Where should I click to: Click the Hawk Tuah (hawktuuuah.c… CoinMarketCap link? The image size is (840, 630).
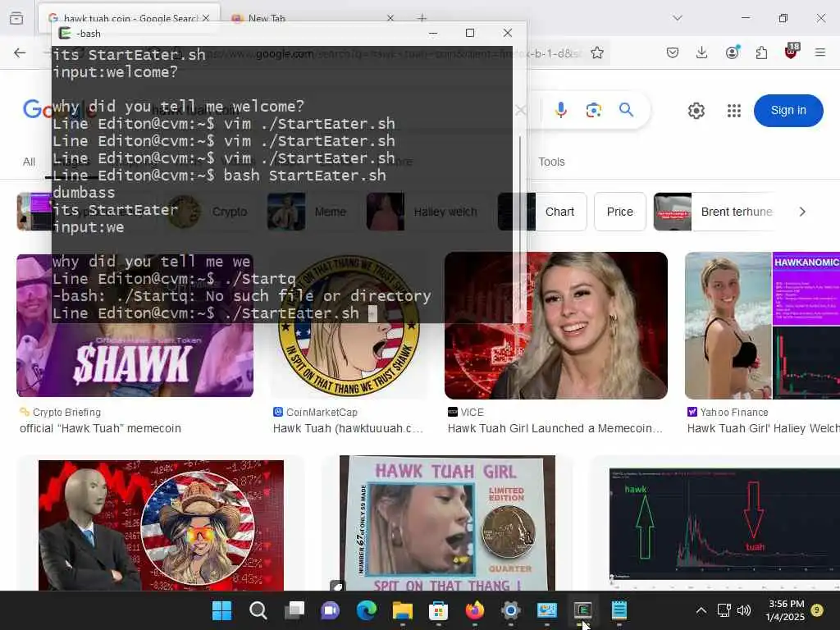click(348, 428)
